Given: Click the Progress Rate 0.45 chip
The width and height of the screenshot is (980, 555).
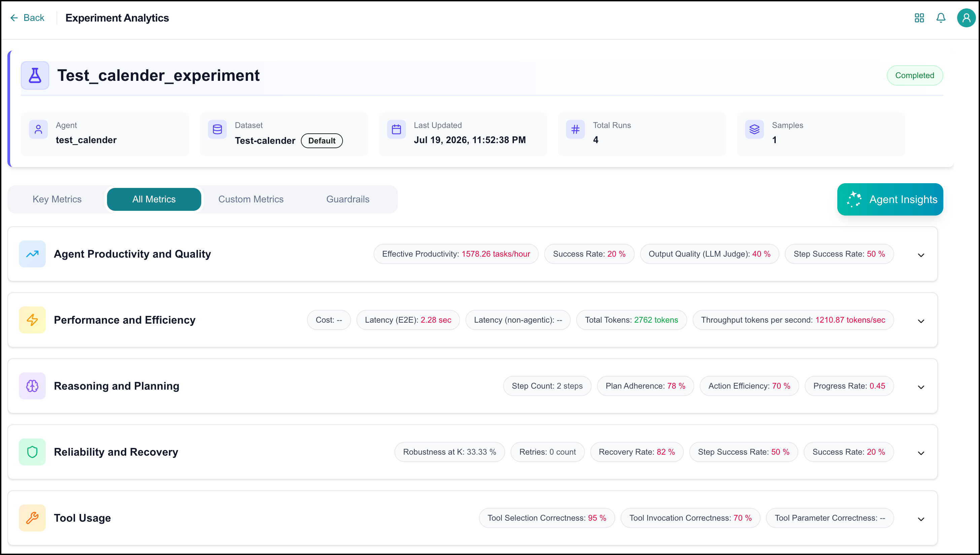Looking at the screenshot, I should pyautogui.click(x=849, y=386).
